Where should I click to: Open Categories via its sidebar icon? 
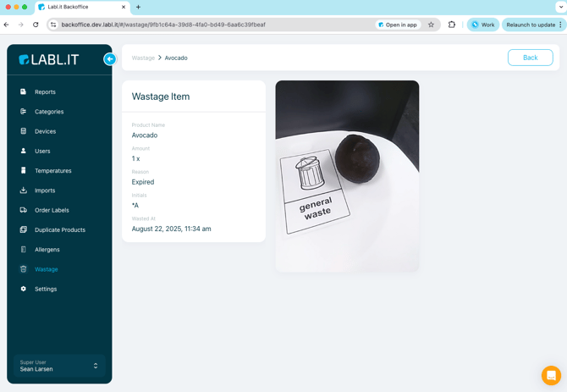point(24,112)
